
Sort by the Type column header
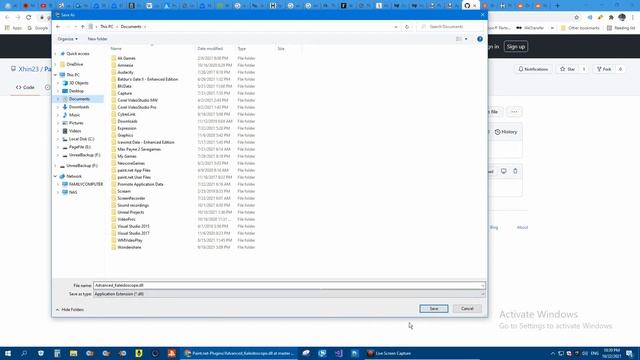coord(242,49)
